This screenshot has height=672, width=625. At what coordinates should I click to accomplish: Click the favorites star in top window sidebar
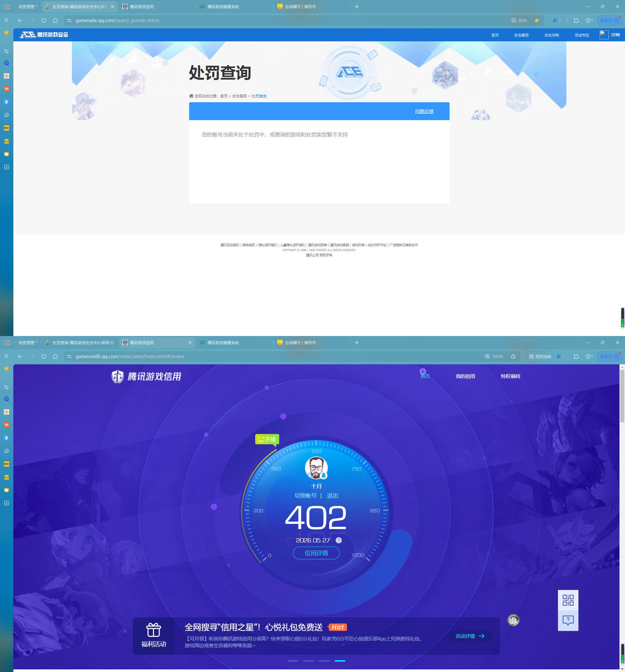point(7,33)
